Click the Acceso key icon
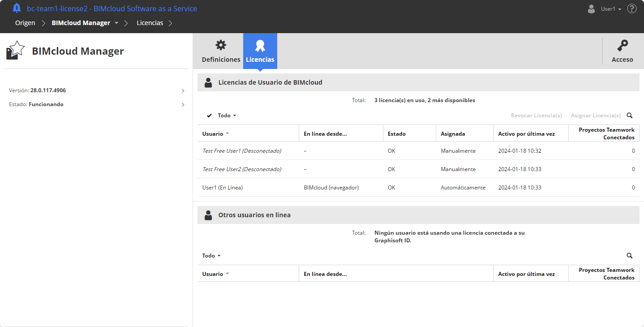The image size is (644, 327). tap(622, 46)
